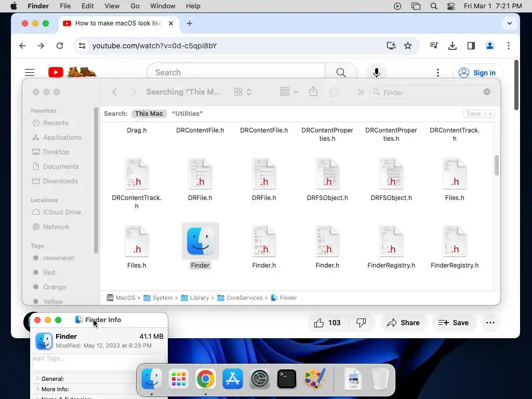
Task: Add search criteria with plus button
Action: (490, 114)
